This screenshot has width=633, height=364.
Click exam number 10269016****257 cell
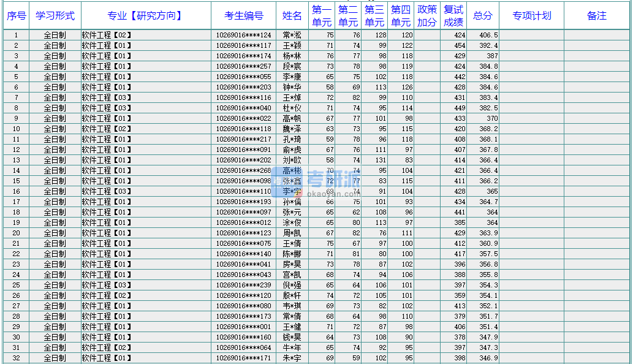[x=244, y=66]
